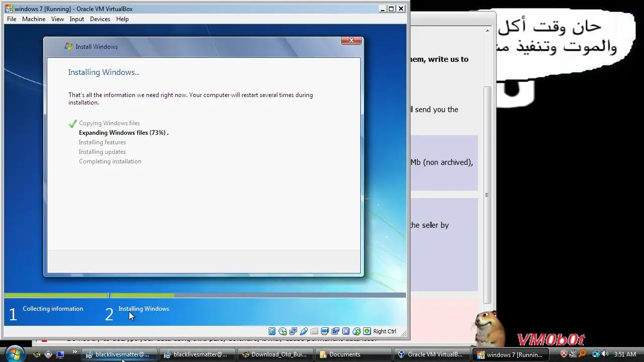Open the Input menu

76,19
